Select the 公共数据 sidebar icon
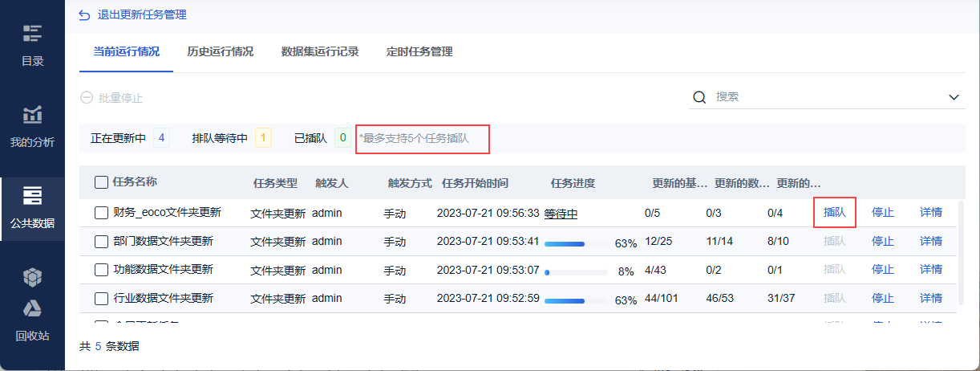 32,197
